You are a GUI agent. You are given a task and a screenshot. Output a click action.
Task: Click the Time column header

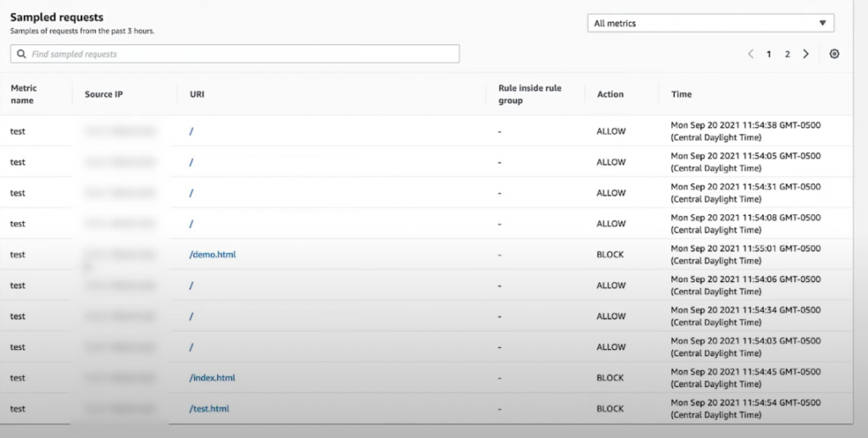click(x=682, y=94)
